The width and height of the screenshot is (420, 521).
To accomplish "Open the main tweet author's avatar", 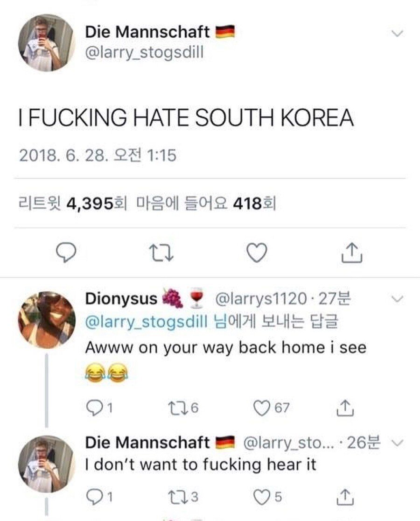I will [x=47, y=42].
